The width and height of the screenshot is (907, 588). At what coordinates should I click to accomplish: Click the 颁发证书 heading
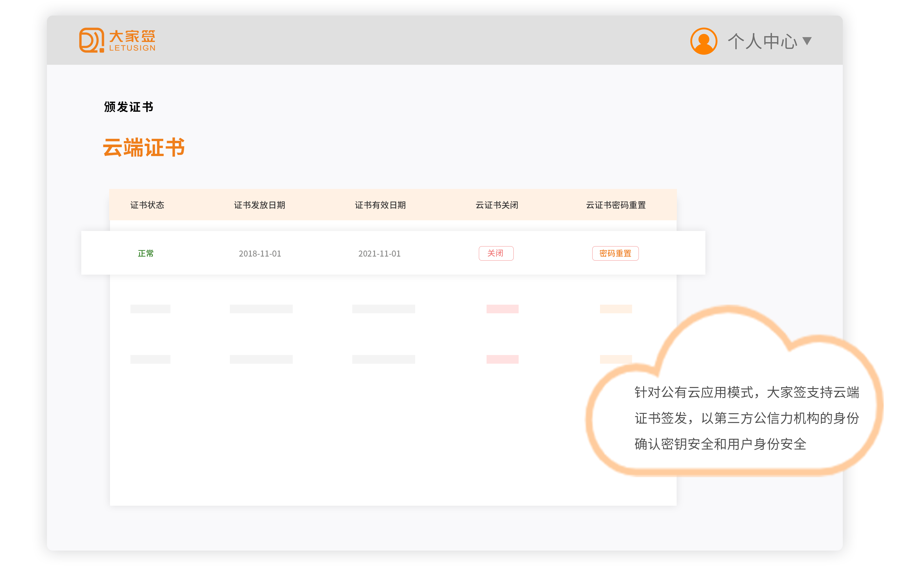pos(128,107)
